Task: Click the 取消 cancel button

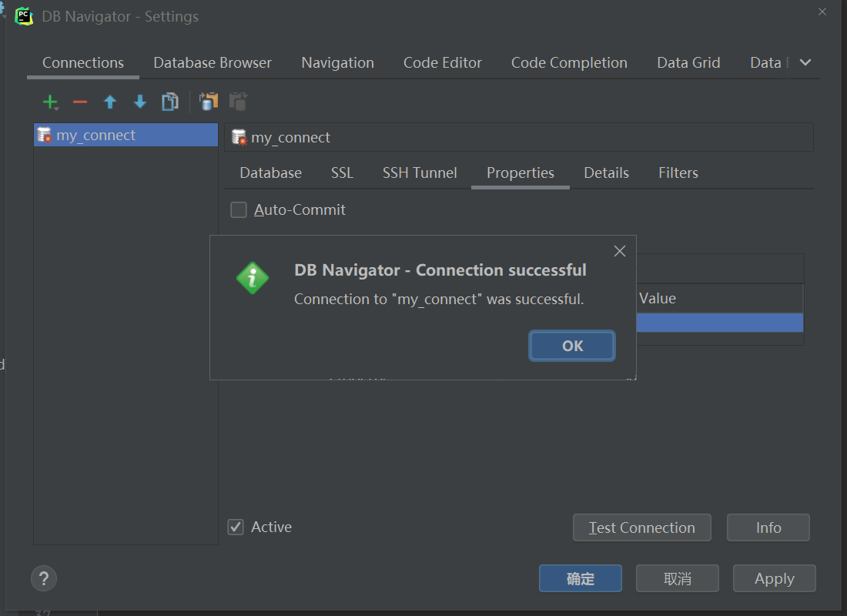Action: tap(678, 579)
